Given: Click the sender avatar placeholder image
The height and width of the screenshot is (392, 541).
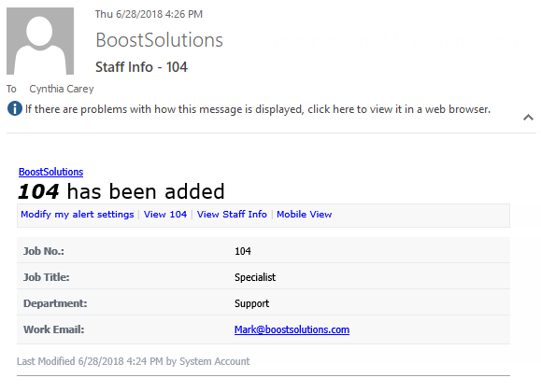Looking at the screenshot, I should (40, 41).
